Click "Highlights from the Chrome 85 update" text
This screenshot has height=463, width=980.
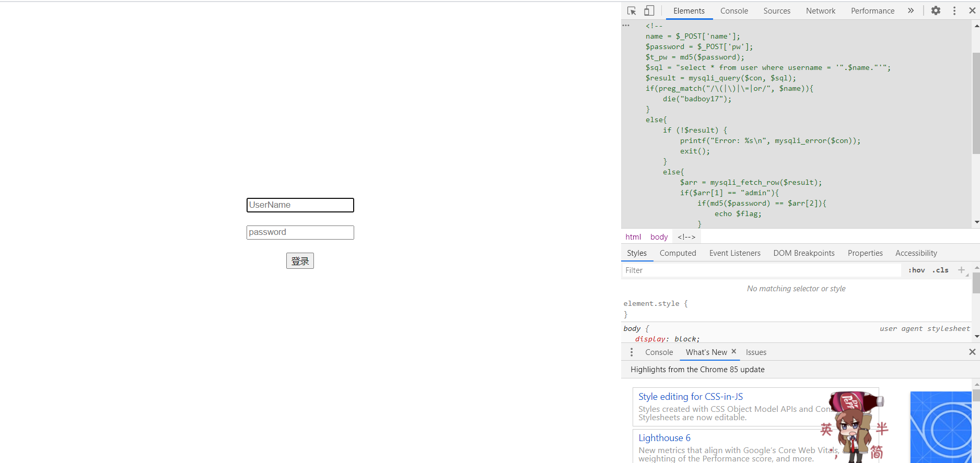[697, 370]
